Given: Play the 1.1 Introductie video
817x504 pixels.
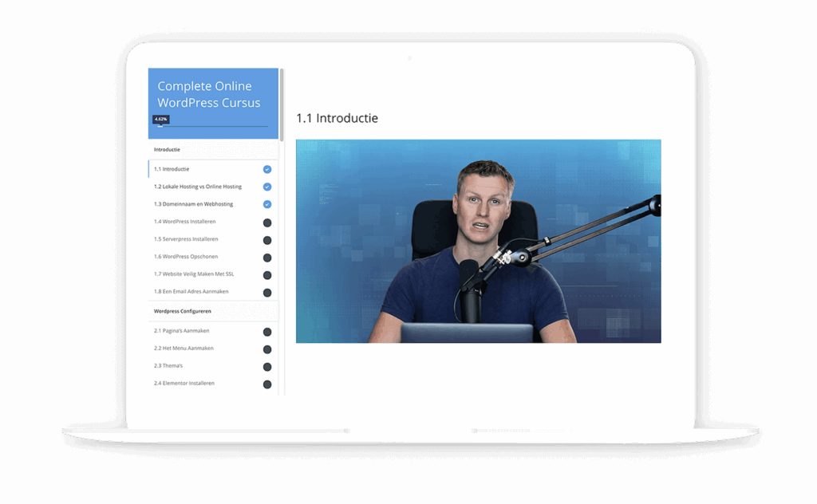Looking at the screenshot, I should [x=479, y=241].
